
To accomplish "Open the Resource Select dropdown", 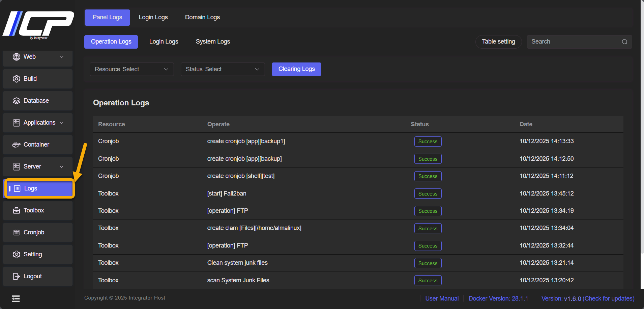I will [x=132, y=69].
